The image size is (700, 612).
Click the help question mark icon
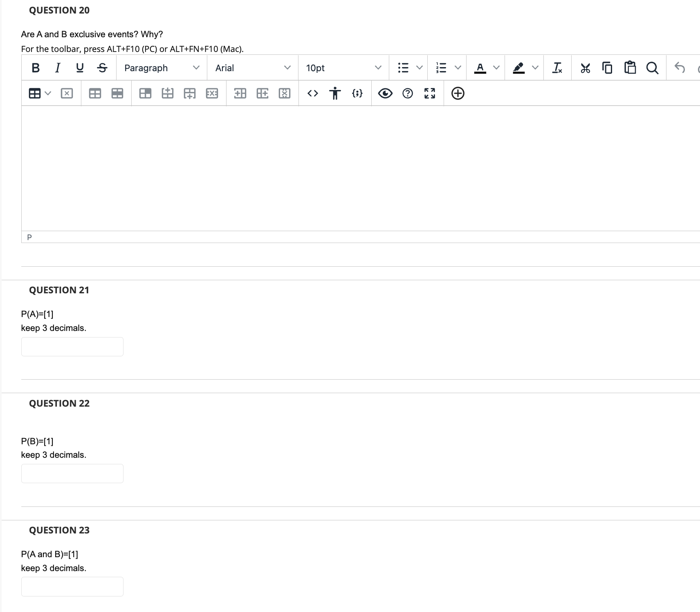click(x=407, y=93)
